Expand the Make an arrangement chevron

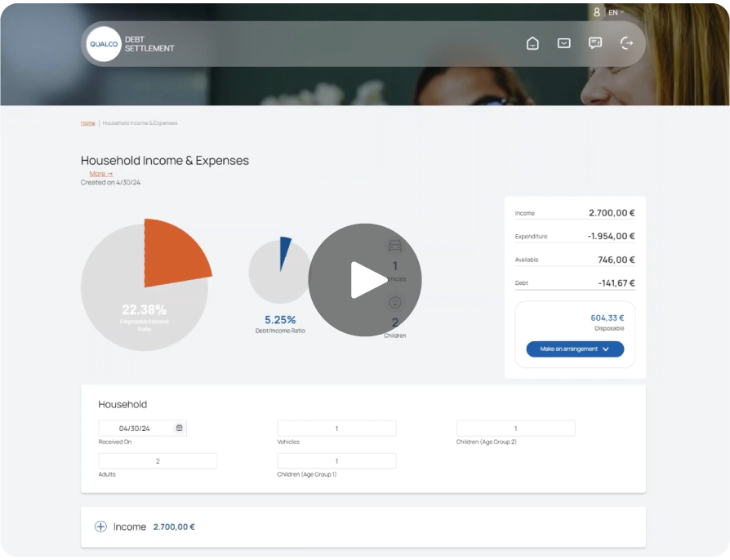[605, 349]
